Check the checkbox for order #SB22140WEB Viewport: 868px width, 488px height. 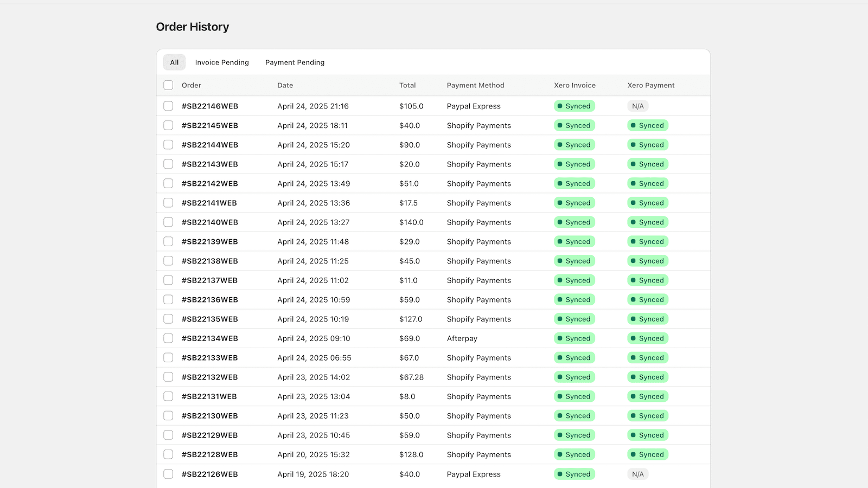coord(168,222)
